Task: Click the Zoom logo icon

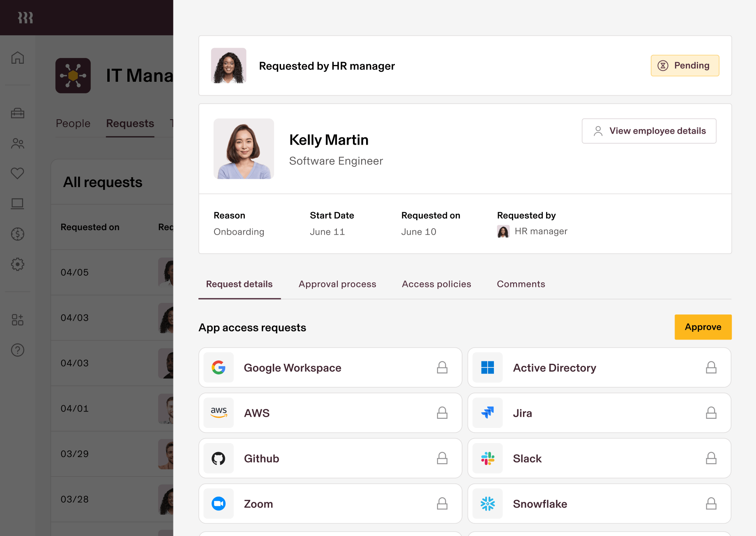Action: pos(219,504)
